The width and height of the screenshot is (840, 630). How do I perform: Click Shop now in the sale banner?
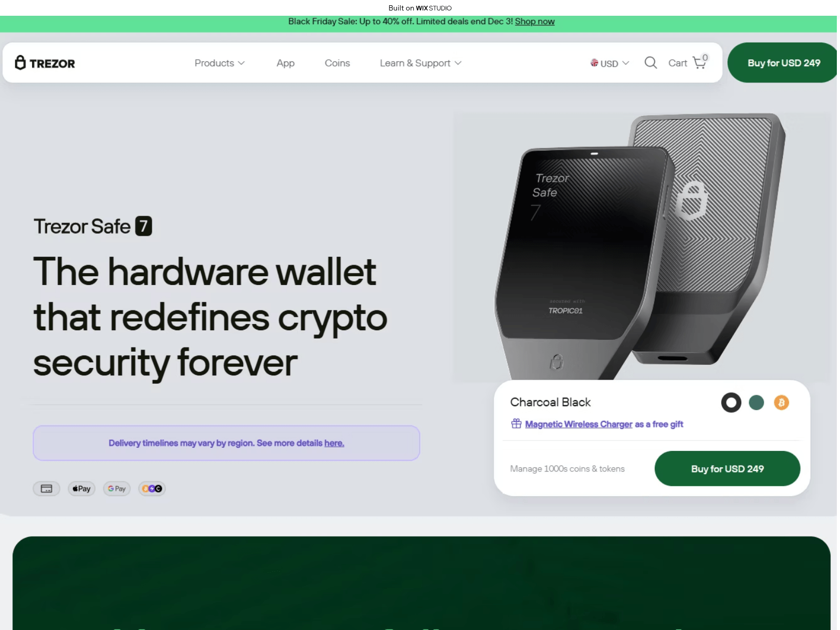pos(534,22)
